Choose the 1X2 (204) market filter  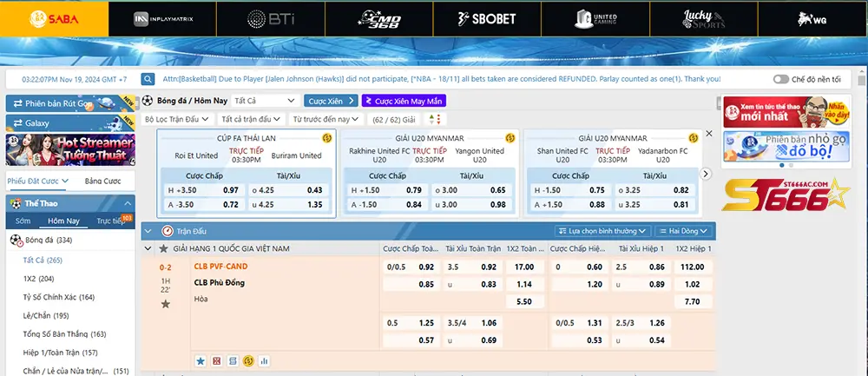pos(39,279)
